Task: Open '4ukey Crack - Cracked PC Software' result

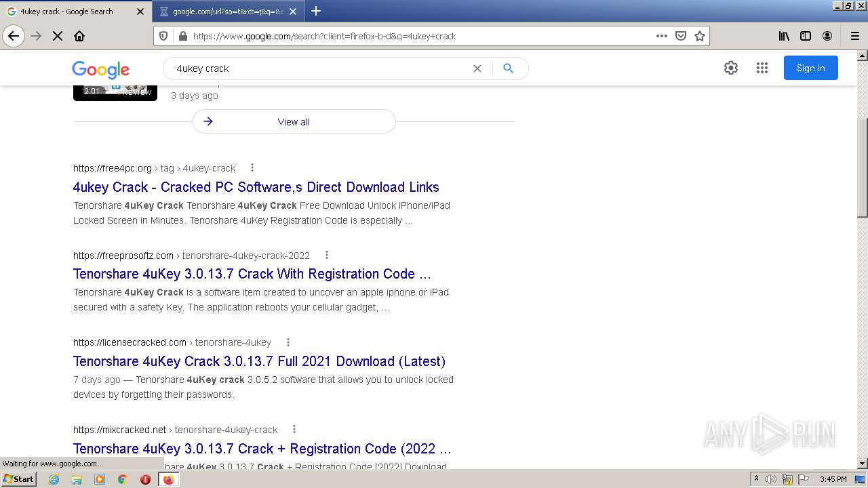Action: (256, 187)
